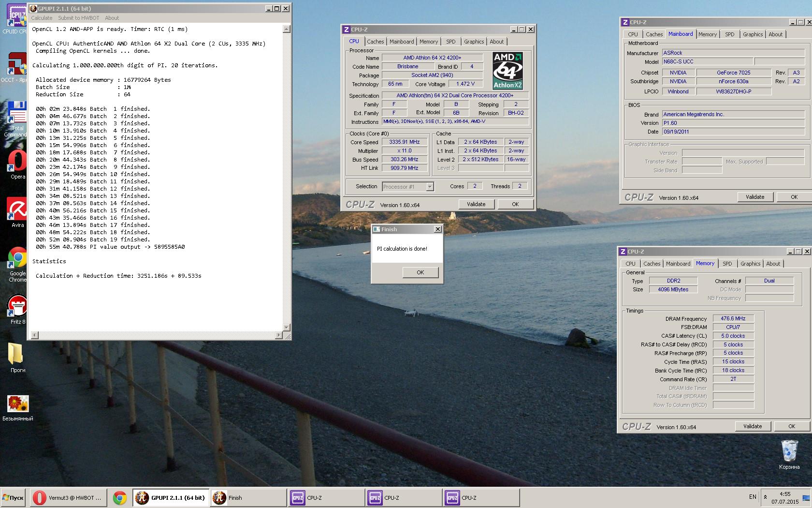Switch to Mainboard tab in center CPU-Z
Screen dimensions: 812x508
tap(402, 42)
